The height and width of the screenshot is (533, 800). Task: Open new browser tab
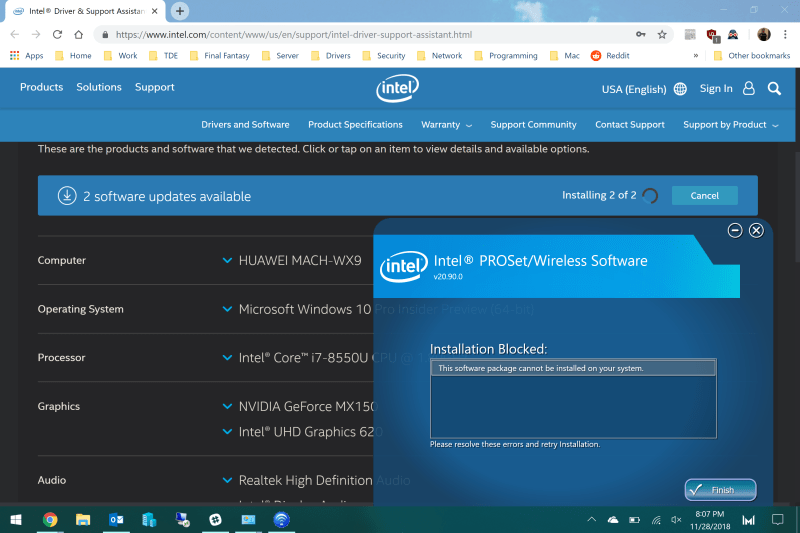[x=180, y=11]
